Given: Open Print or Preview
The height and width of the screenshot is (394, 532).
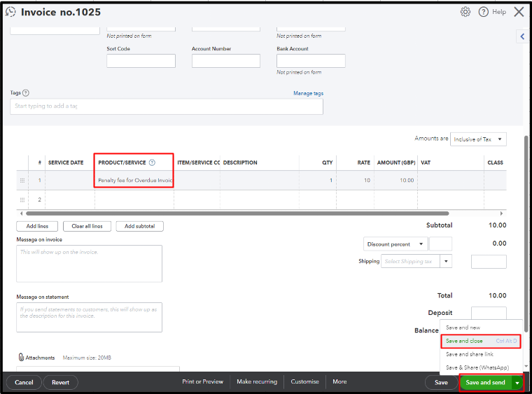Looking at the screenshot, I should click(x=202, y=382).
